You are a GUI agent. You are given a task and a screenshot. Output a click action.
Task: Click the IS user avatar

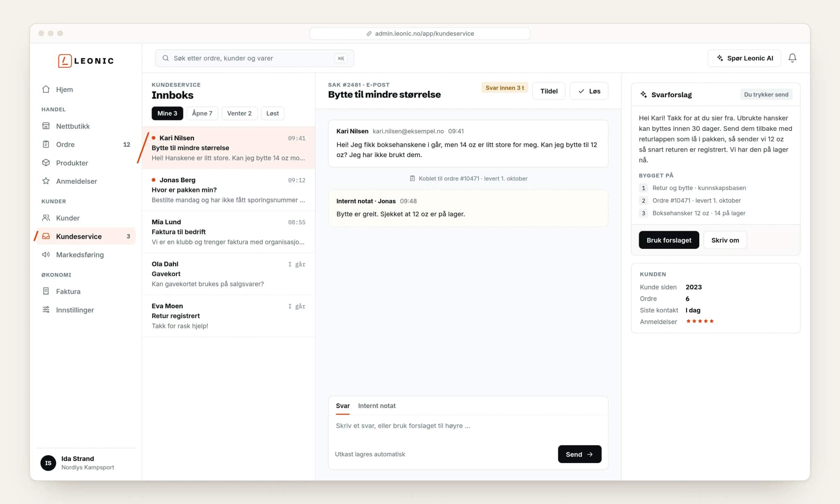click(48, 463)
